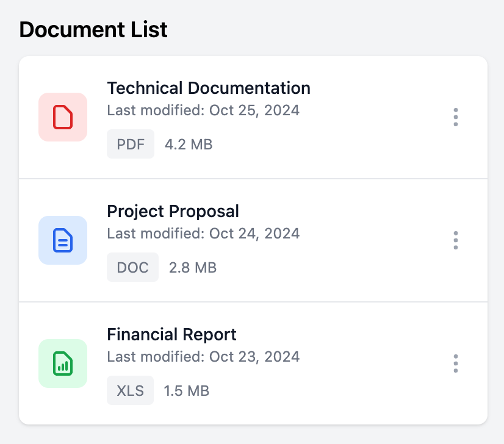Viewport: 504px width, 444px height.
Task: Click the Document List heading
Action: pyautogui.click(x=93, y=29)
